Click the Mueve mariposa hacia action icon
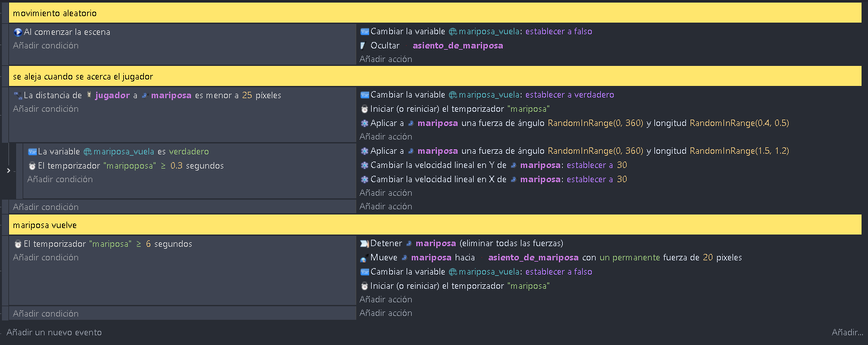 (x=365, y=258)
